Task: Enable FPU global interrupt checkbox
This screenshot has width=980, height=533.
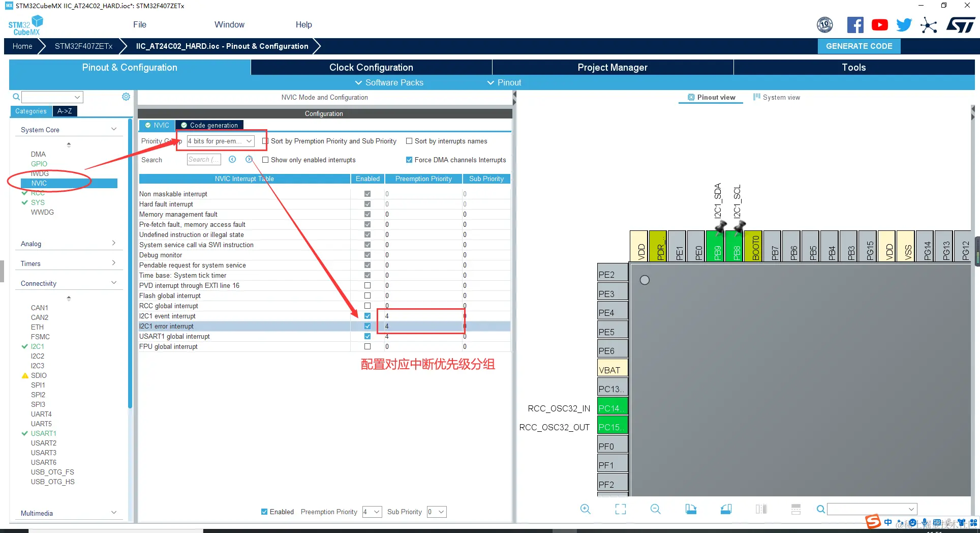Action: coord(367,346)
